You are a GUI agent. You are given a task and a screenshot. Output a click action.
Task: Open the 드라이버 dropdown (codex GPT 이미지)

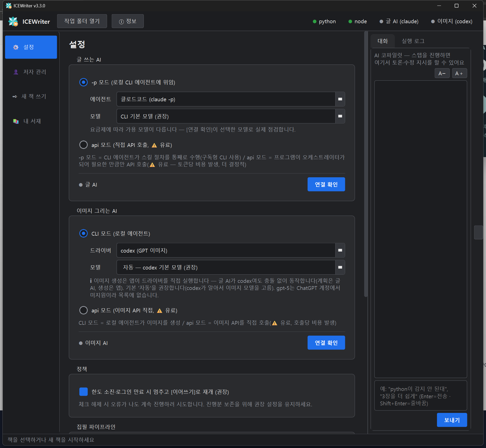231,251
